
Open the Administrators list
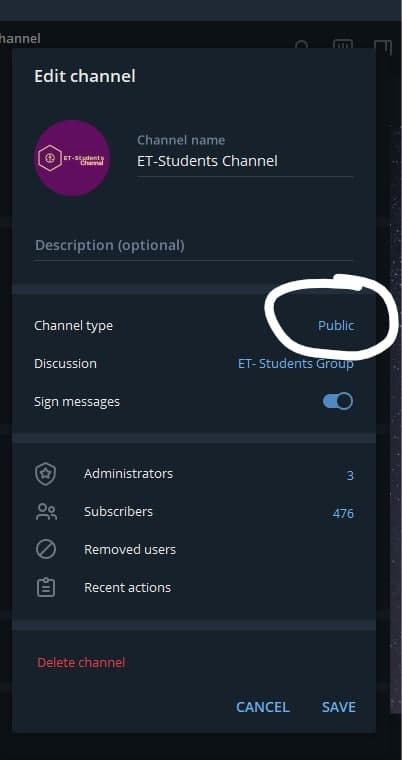[x=194, y=474]
